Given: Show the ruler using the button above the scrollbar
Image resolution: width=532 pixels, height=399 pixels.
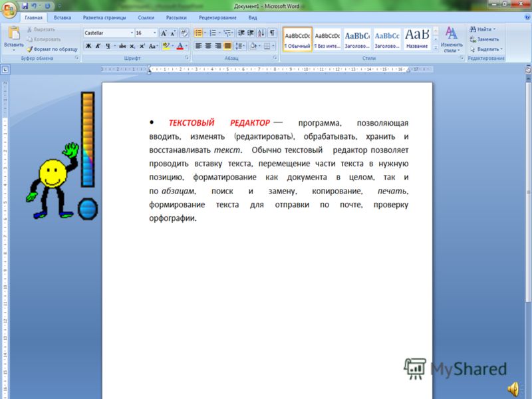Looking at the screenshot, I should (528, 70).
